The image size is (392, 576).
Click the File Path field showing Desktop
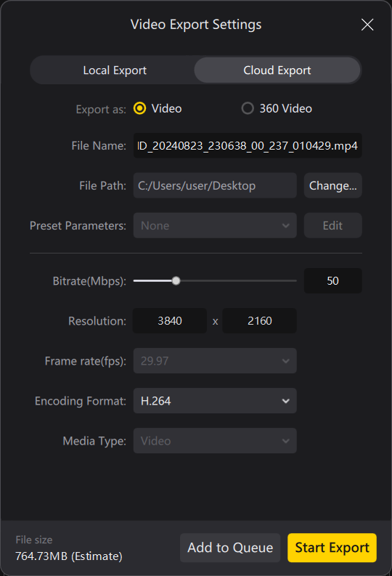215,185
